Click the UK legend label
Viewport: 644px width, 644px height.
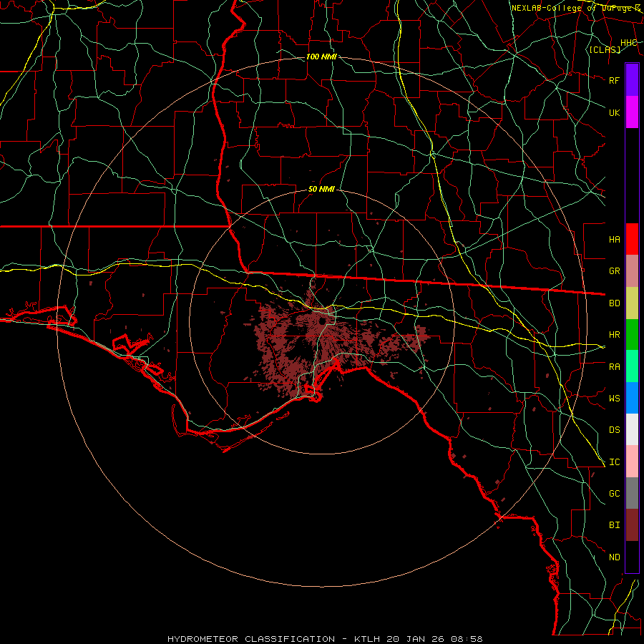[x=615, y=112]
